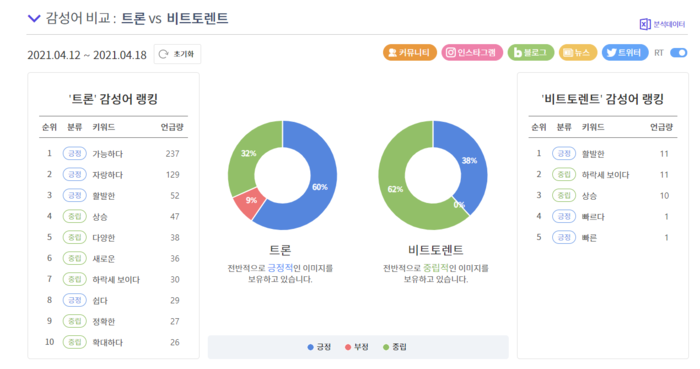Click the red 9% segment of 트론 donut
The image size is (700, 369).
[x=249, y=202]
